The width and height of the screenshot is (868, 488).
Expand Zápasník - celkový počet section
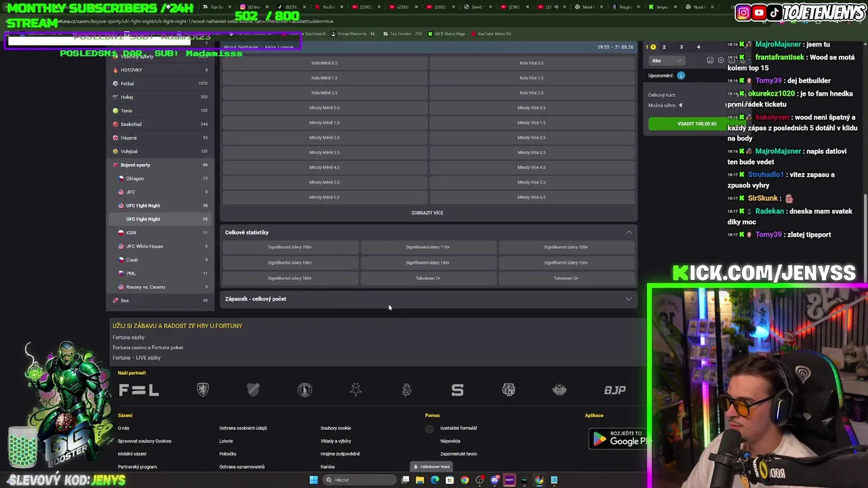pos(429,299)
